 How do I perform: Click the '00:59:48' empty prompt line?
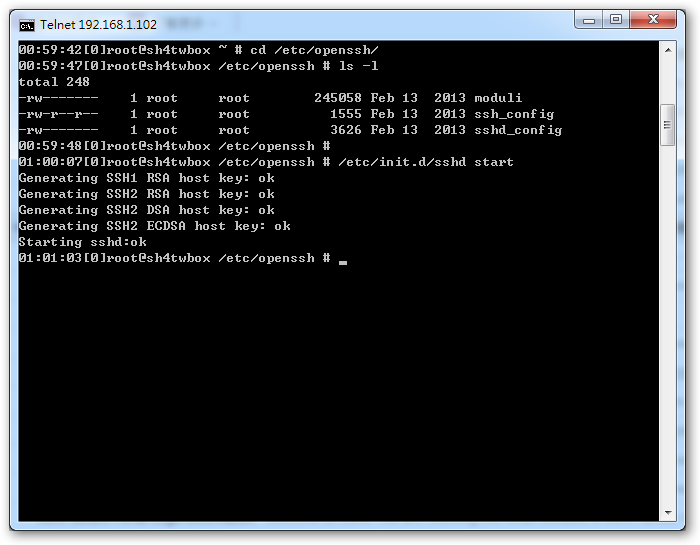pos(175,146)
